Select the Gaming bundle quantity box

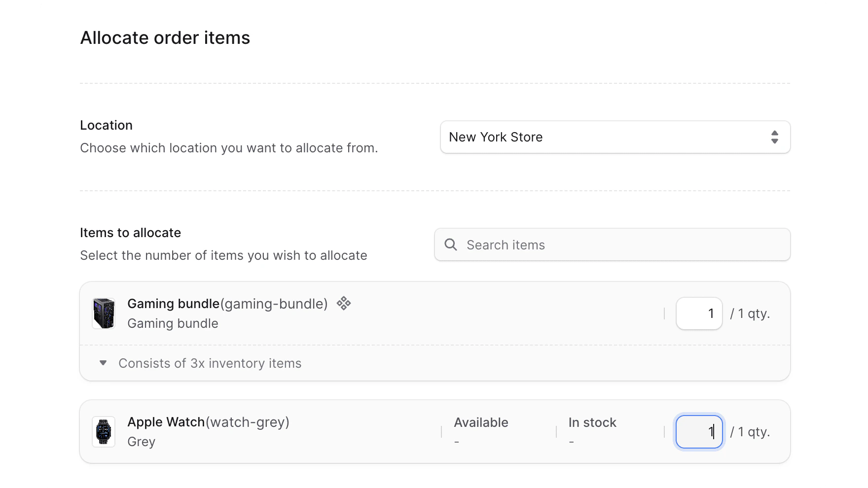699,313
